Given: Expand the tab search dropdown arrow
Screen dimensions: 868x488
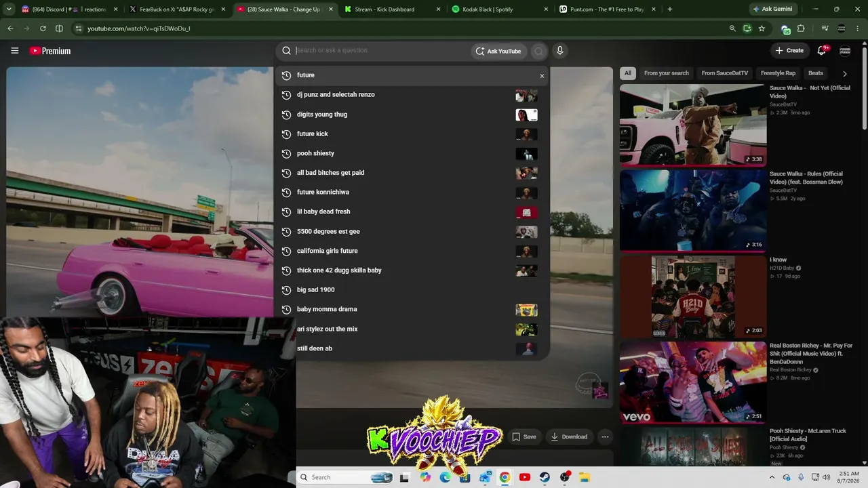Looking at the screenshot, I should [x=8, y=9].
